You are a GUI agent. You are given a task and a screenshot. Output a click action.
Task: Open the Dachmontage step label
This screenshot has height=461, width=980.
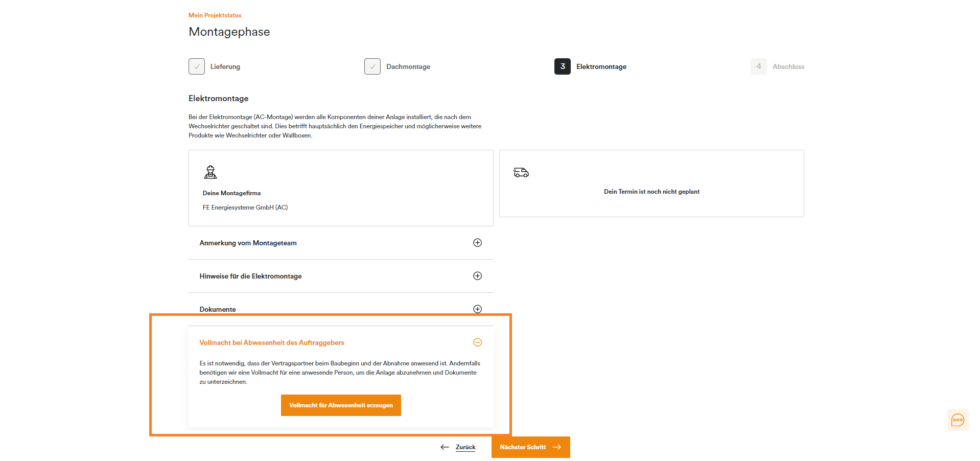tap(408, 66)
